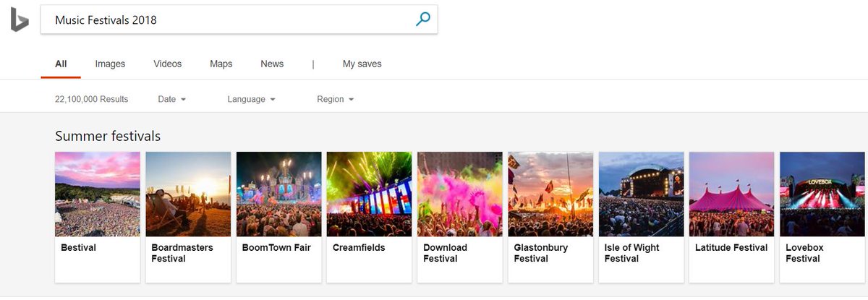Open the Latitude Festival photo thumbnail
Screen dimensions: 868x300
(732, 194)
